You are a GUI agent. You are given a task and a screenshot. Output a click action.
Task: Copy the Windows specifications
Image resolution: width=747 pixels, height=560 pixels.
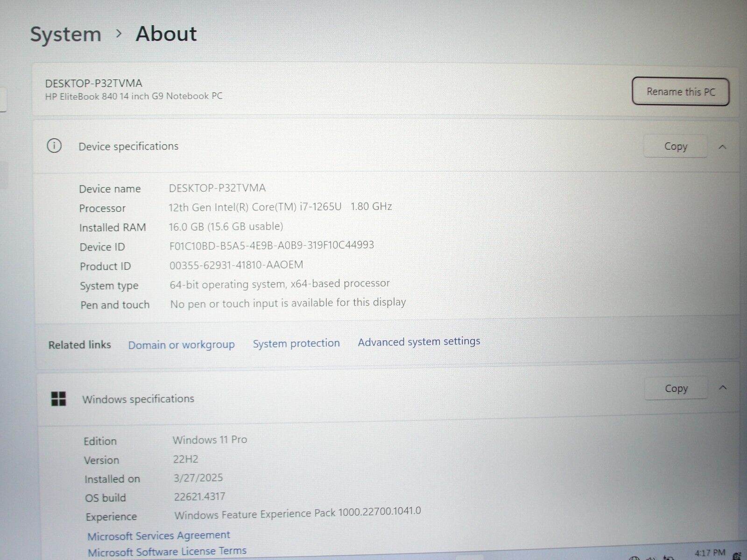(x=676, y=388)
